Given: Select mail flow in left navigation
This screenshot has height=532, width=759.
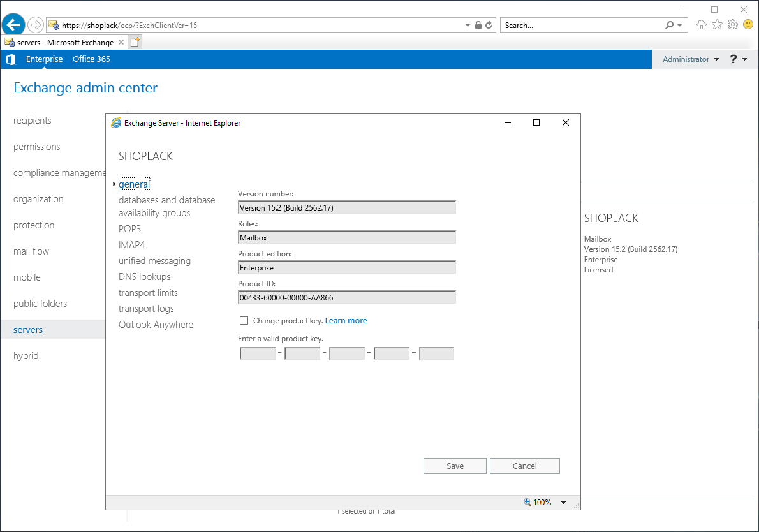Looking at the screenshot, I should pos(31,251).
